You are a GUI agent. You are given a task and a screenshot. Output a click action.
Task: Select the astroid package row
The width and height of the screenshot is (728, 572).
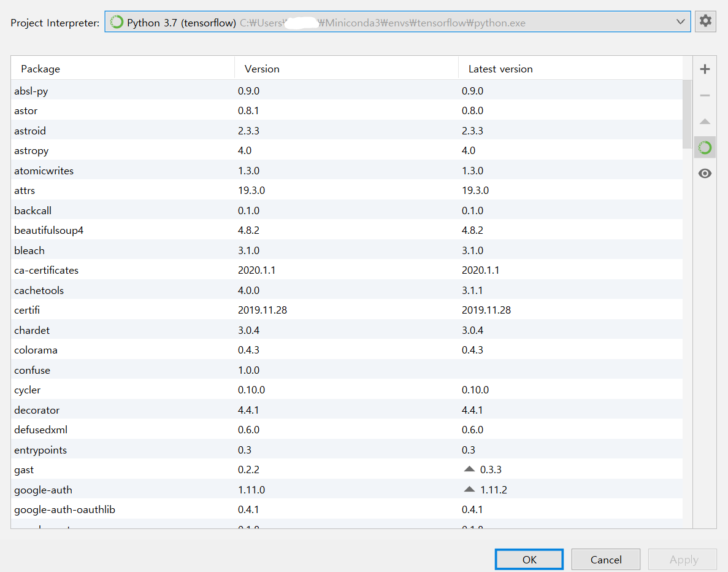pyautogui.click(x=347, y=131)
